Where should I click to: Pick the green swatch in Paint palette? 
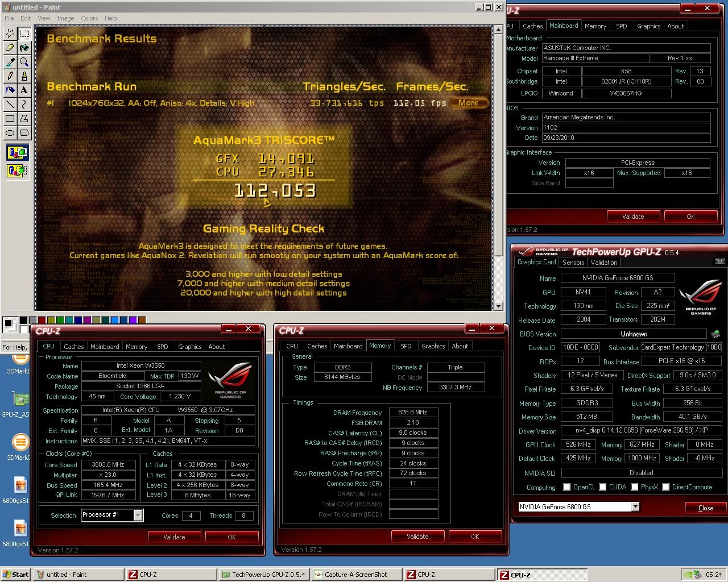(x=60, y=321)
